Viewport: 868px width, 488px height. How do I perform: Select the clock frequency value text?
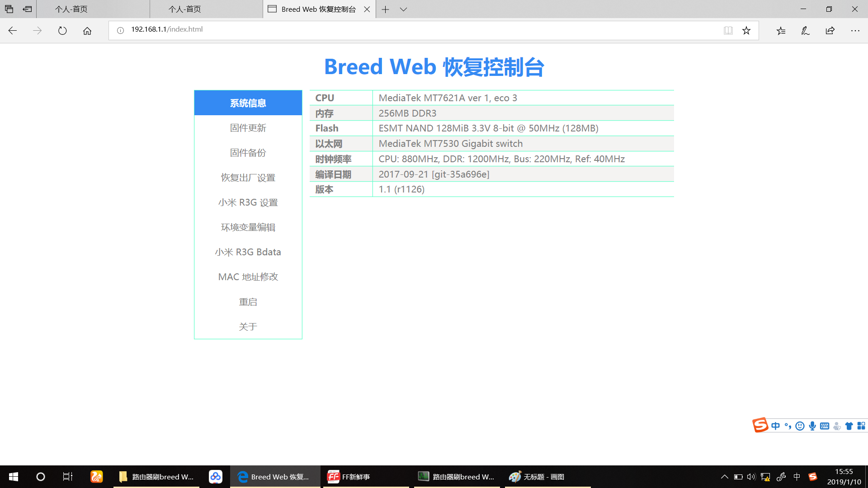click(x=501, y=159)
